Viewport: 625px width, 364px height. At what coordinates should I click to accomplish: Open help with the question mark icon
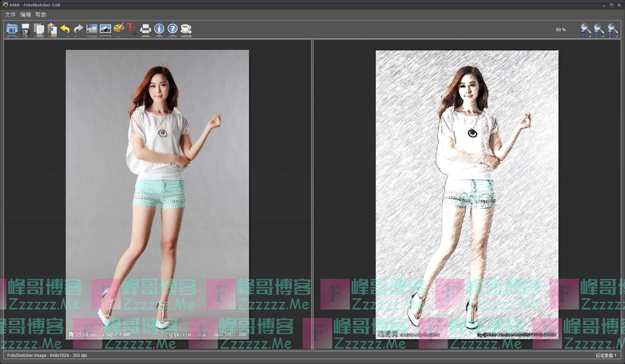tap(173, 29)
